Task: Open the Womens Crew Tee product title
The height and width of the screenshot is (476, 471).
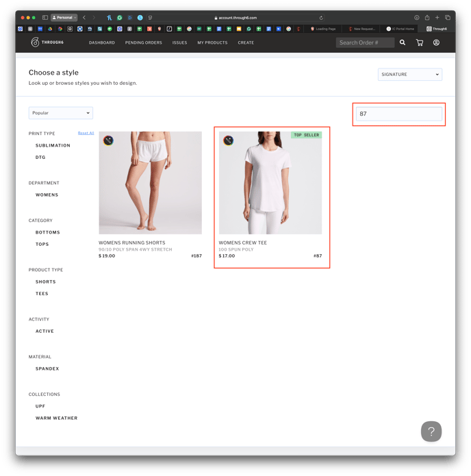Action: pyautogui.click(x=243, y=242)
